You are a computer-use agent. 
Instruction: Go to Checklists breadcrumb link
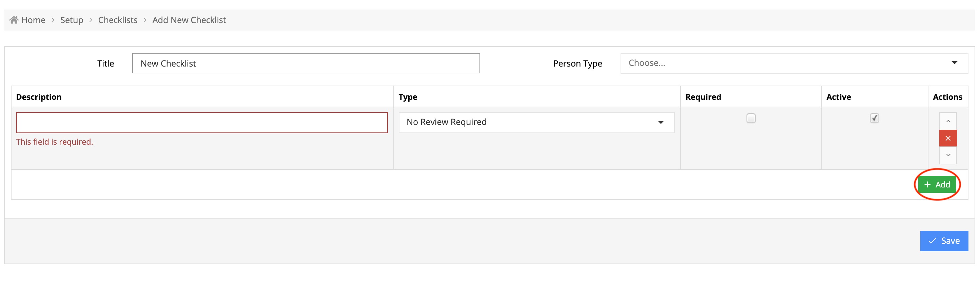pyautogui.click(x=118, y=20)
